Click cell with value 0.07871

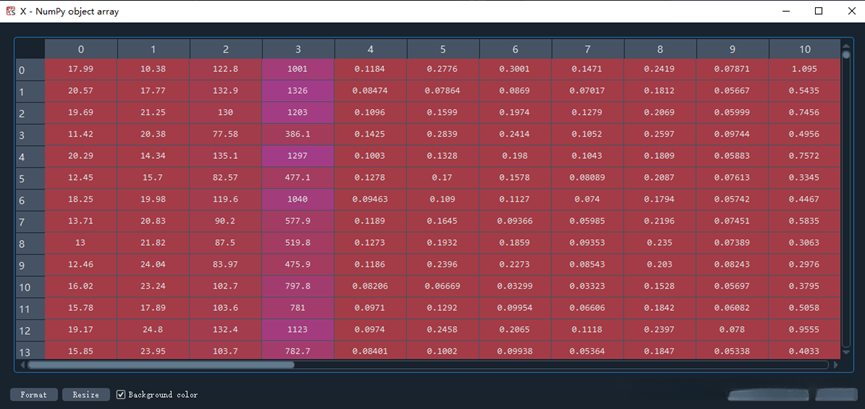(732, 70)
